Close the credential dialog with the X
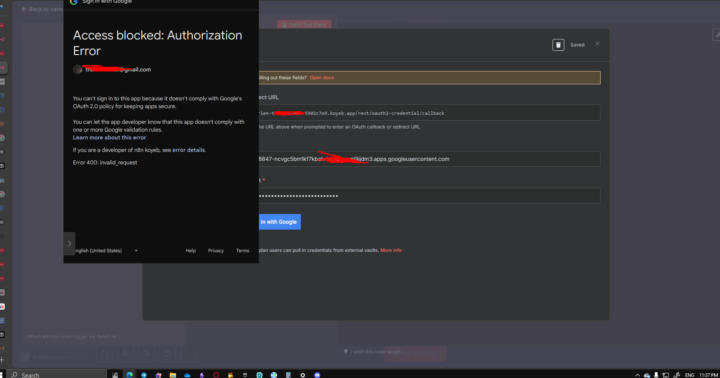 pos(597,44)
